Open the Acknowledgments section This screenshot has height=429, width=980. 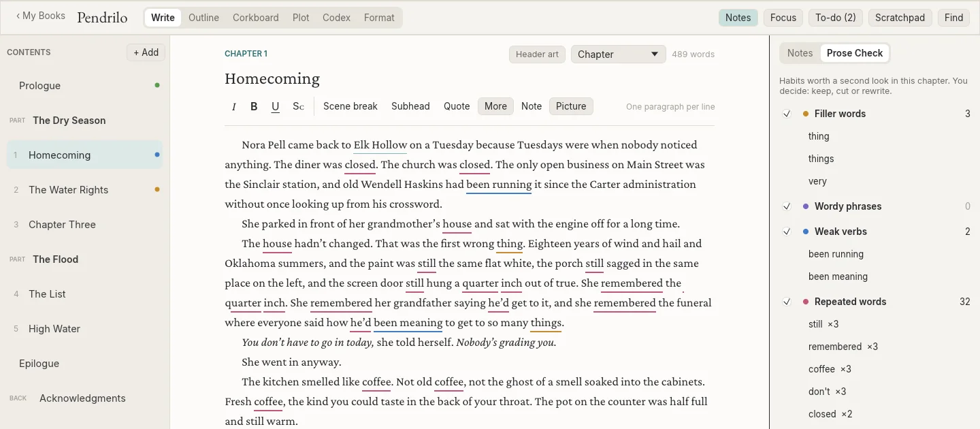(x=85, y=398)
